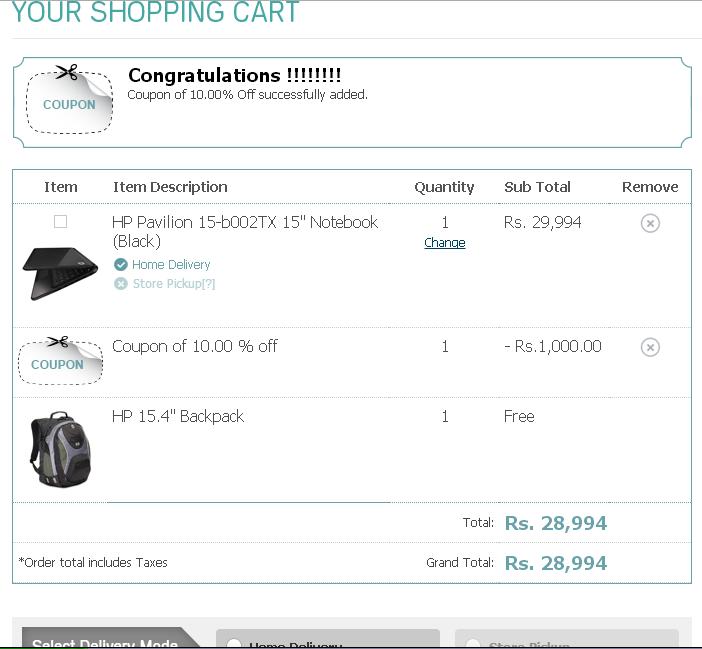Viewport: 702px width, 649px height.
Task: Click the Store Pickup cross icon
Action: [120, 283]
